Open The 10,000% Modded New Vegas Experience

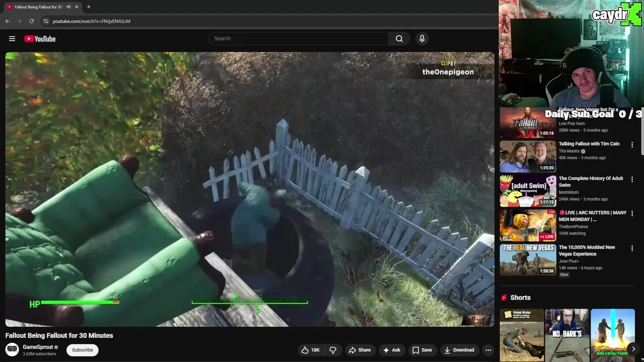(x=587, y=250)
